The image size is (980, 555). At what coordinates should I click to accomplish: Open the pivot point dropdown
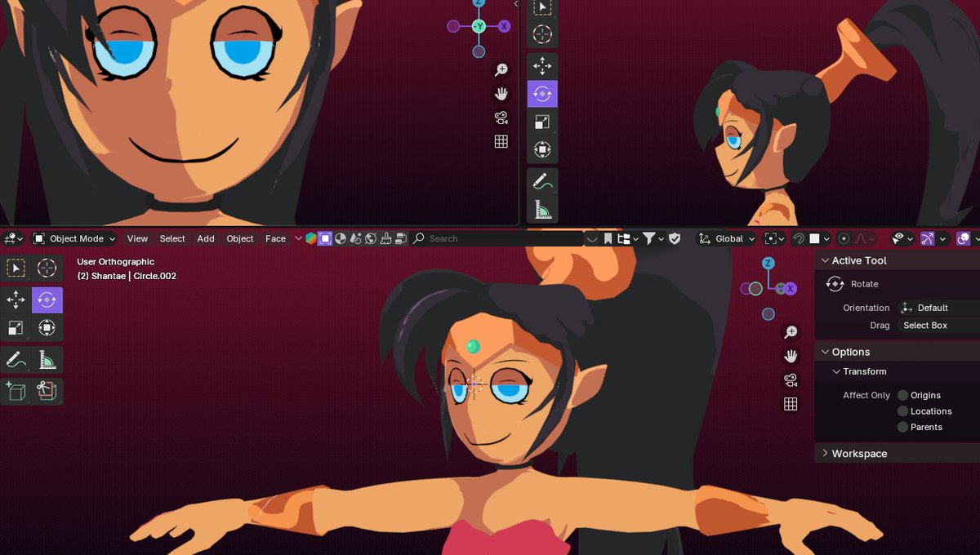(774, 238)
